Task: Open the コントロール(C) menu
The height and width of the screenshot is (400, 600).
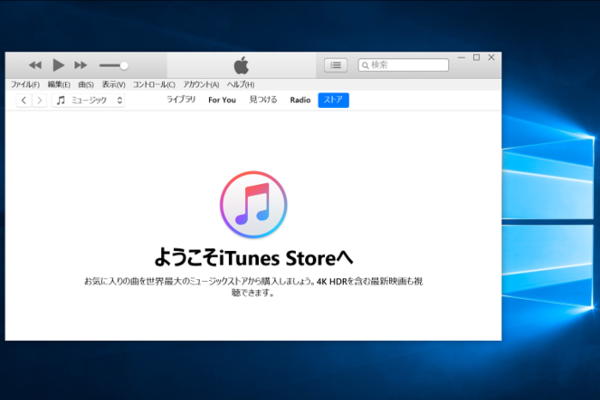Action: pyautogui.click(x=154, y=84)
